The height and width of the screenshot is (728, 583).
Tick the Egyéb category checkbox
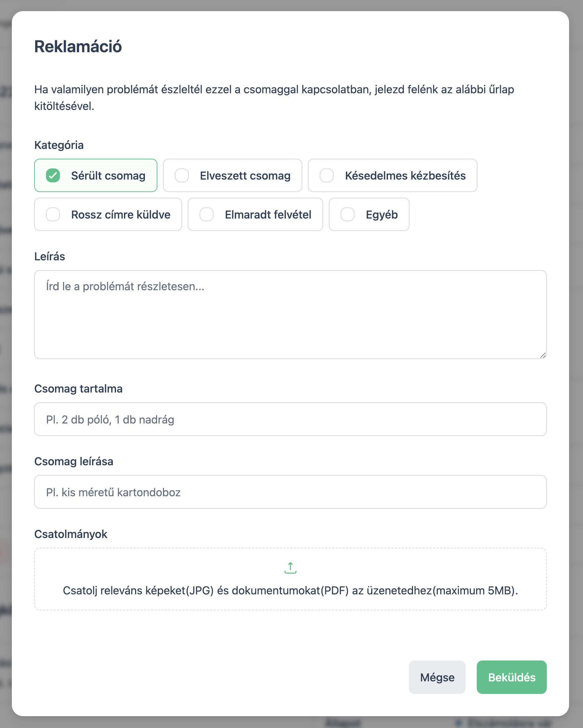348,215
